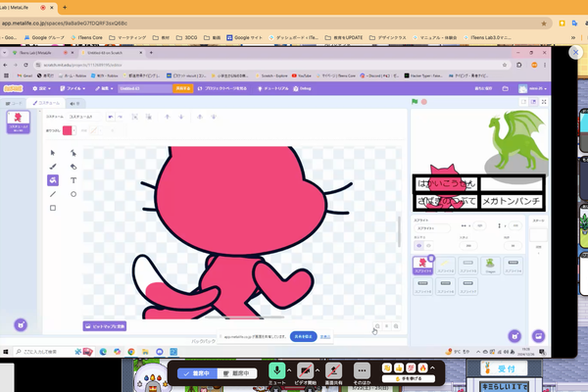Switch to the Costumes (コスチューム) tab
588x392 pixels.
(x=46, y=103)
